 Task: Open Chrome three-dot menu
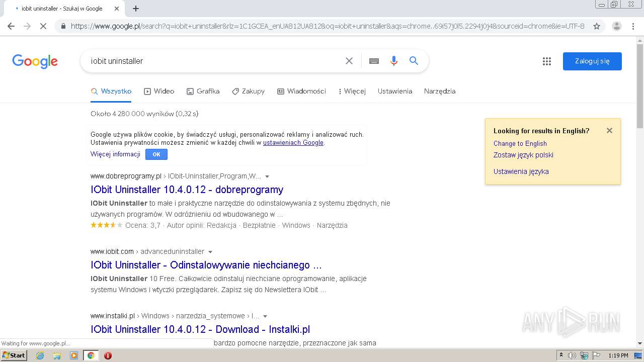(633, 26)
